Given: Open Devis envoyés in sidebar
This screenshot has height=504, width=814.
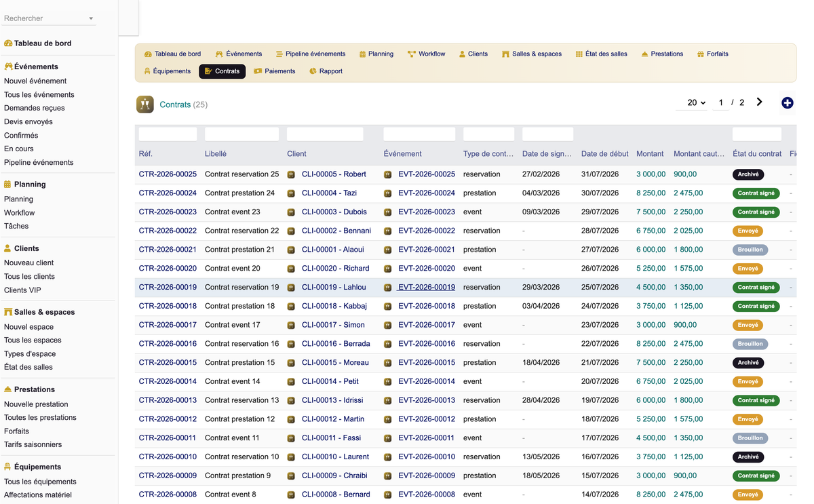Looking at the screenshot, I should tap(28, 122).
